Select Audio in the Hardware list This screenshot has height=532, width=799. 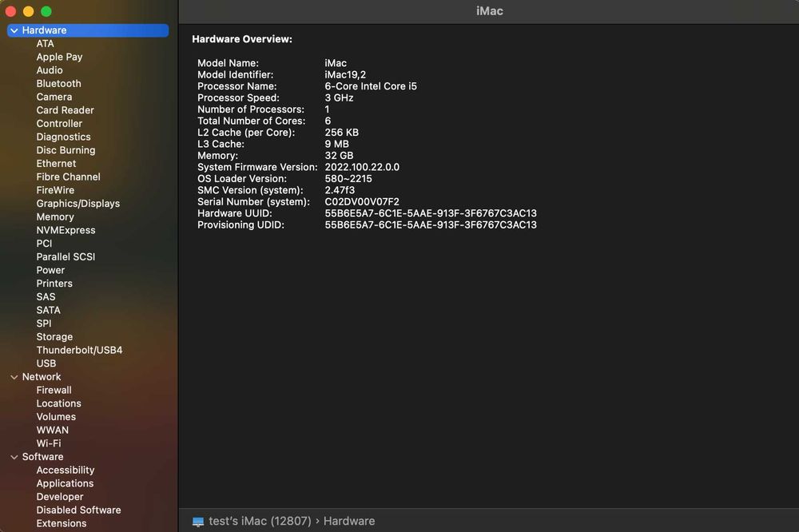(x=50, y=70)
